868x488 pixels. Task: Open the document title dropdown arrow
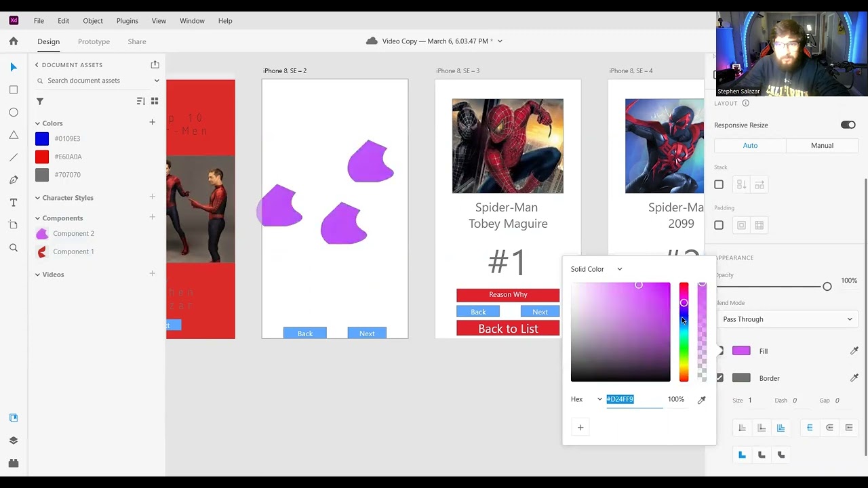pos(500,41)
